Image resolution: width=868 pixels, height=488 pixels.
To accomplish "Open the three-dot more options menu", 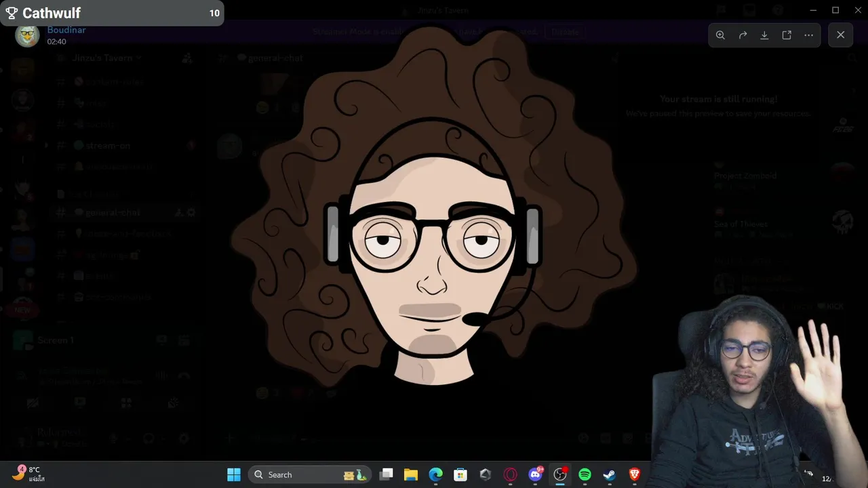I will pos(808,35).
